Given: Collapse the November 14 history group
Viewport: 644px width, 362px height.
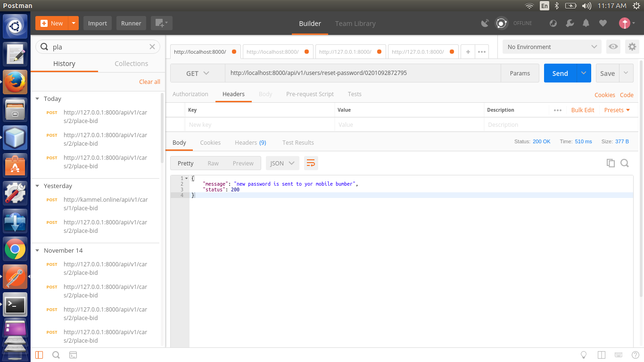Looking at the screenshot, I should pos(38,250).
